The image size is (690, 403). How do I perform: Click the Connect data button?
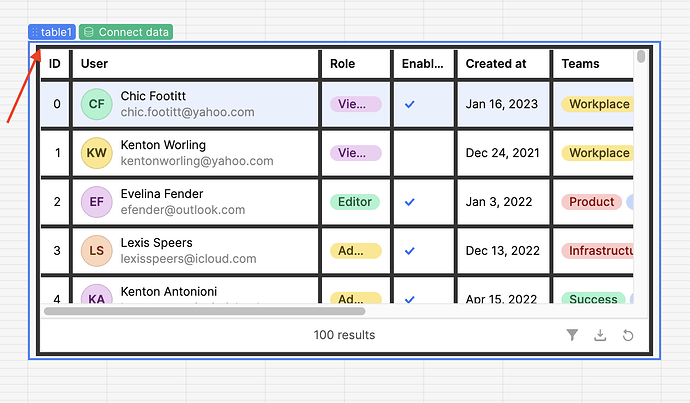click(x=126, y=32)
